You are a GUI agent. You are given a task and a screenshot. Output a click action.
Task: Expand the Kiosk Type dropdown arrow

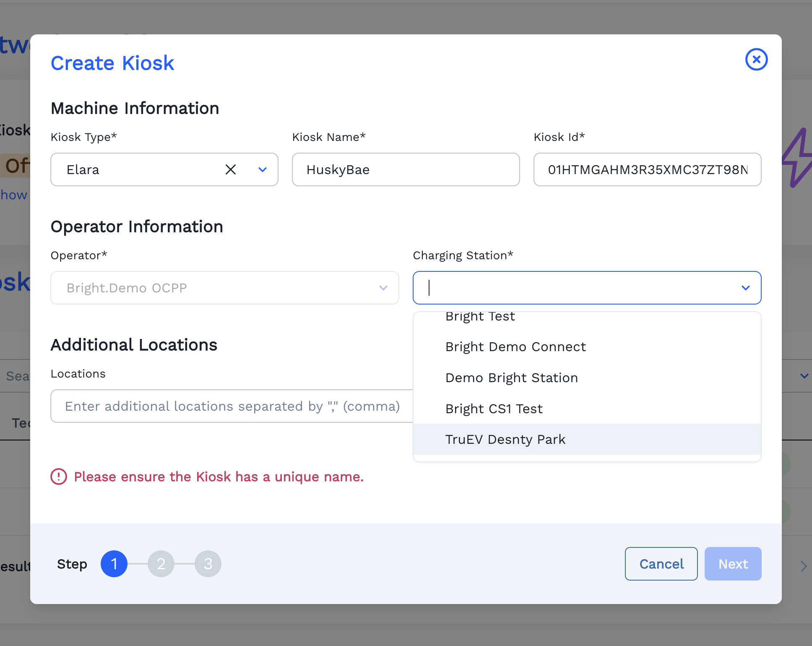[263, 169]
